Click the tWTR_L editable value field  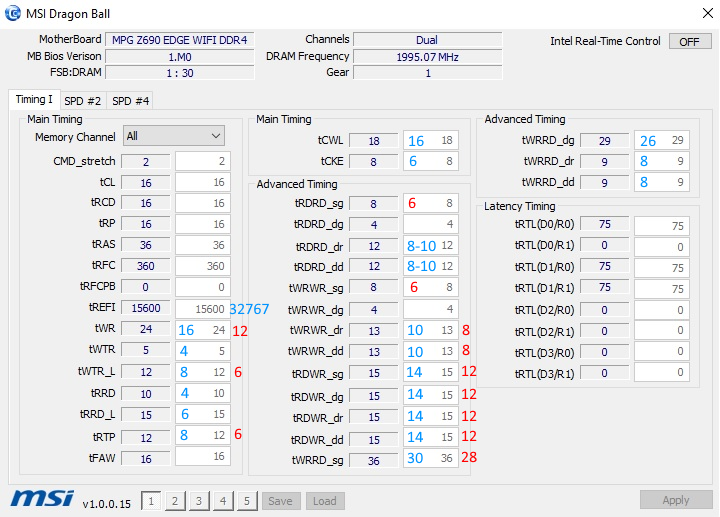[x=202, y=372]
